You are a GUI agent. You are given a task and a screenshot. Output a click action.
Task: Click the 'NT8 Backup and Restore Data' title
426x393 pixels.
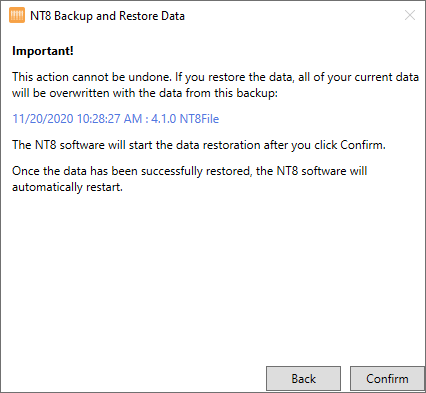click(107, 16)
